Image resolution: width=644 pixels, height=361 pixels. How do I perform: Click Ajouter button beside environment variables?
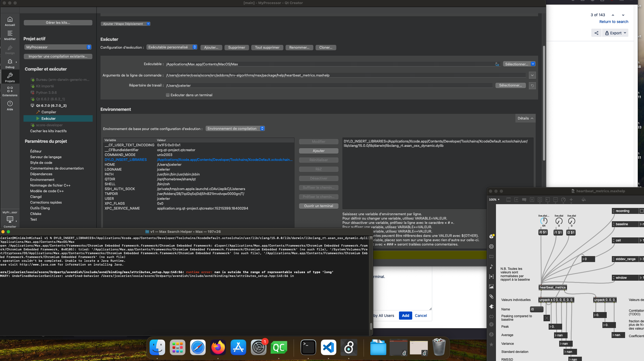[318, 151]
